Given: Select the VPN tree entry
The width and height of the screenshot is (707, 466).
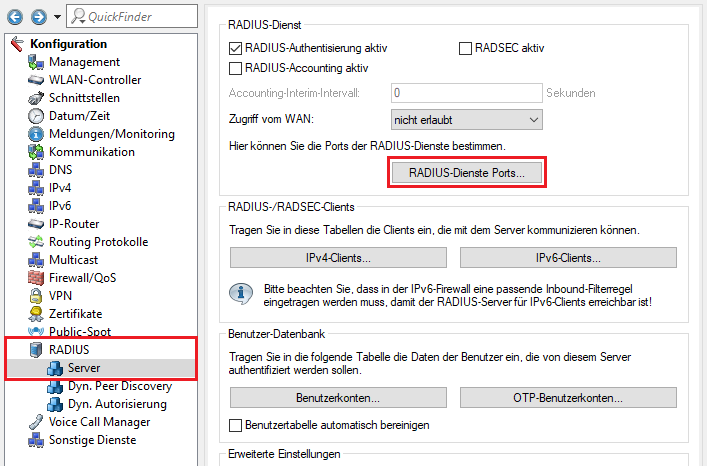Looking at the screenshot, I should 60,296.
